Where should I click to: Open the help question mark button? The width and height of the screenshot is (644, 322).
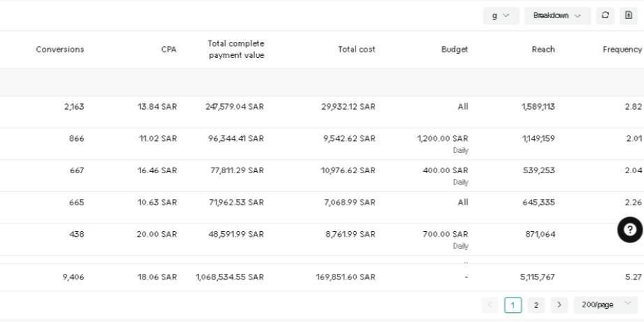630,230
